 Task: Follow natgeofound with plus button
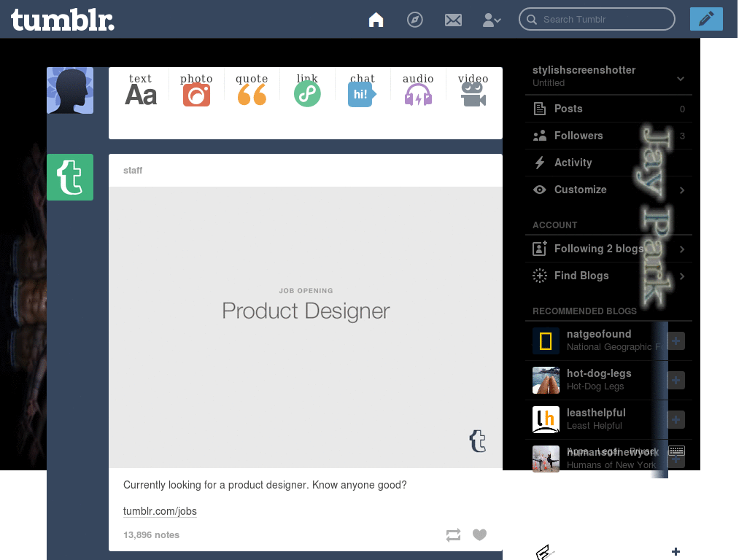click(x=676, y=341)
